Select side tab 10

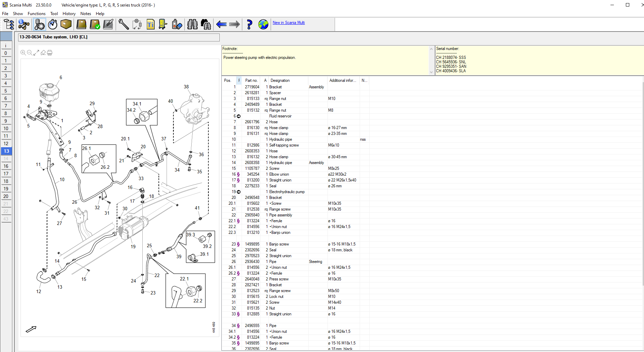[x=6, y=128]
